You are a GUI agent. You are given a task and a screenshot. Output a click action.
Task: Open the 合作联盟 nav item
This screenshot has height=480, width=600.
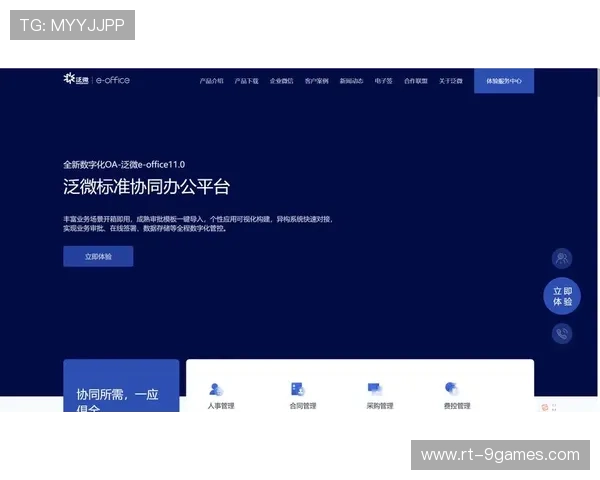[x=416, y=81]
